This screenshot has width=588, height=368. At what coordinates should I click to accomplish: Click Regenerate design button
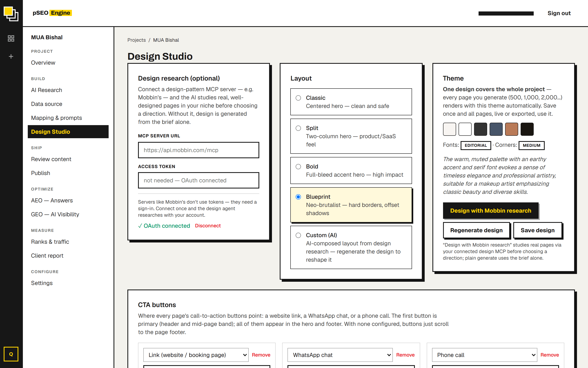(476, 230)
